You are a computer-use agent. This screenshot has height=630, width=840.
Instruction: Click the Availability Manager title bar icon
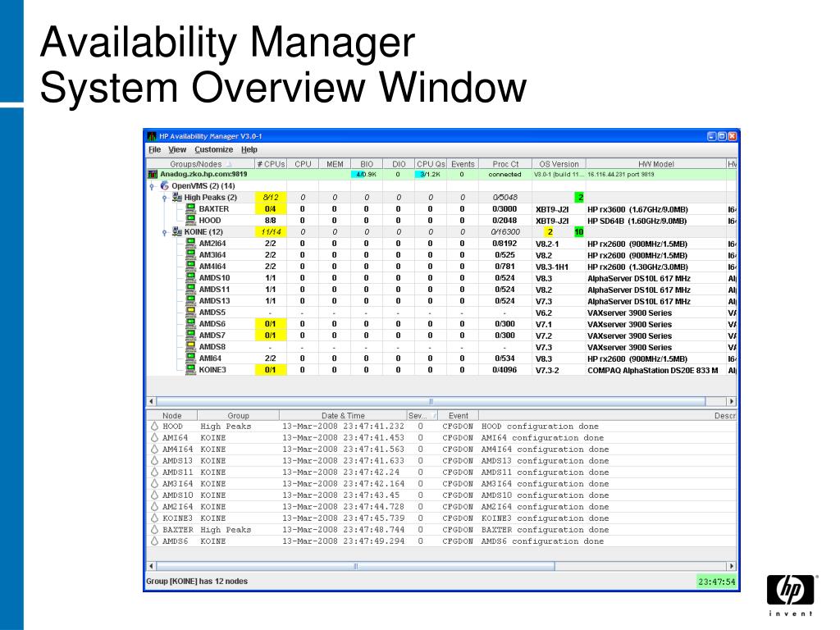tap(152, 136)
